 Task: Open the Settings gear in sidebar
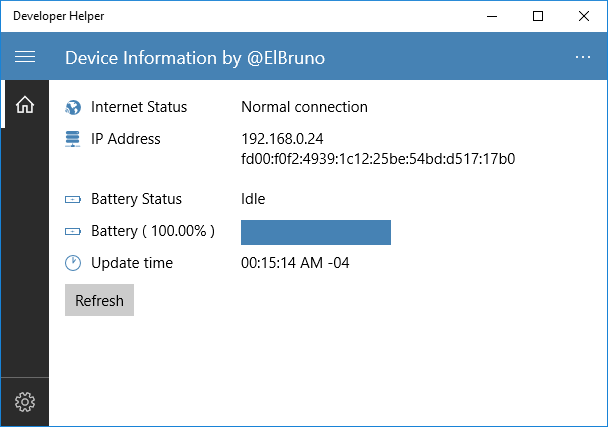point(25,402)
